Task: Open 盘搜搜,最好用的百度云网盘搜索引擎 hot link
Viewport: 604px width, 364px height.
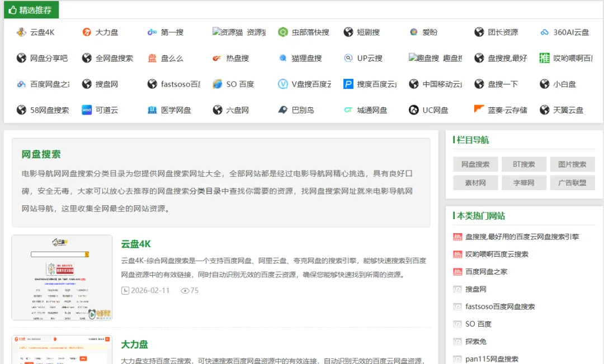Action: click(x=522, y=237)
